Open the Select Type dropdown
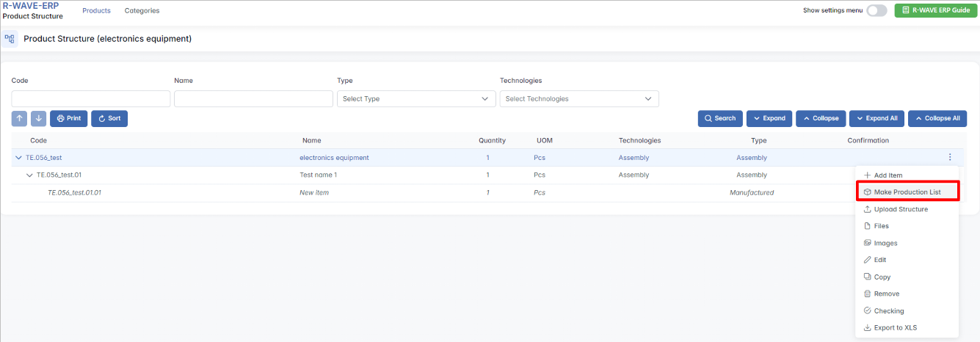The image size is (980, 342). pos(415,99)
